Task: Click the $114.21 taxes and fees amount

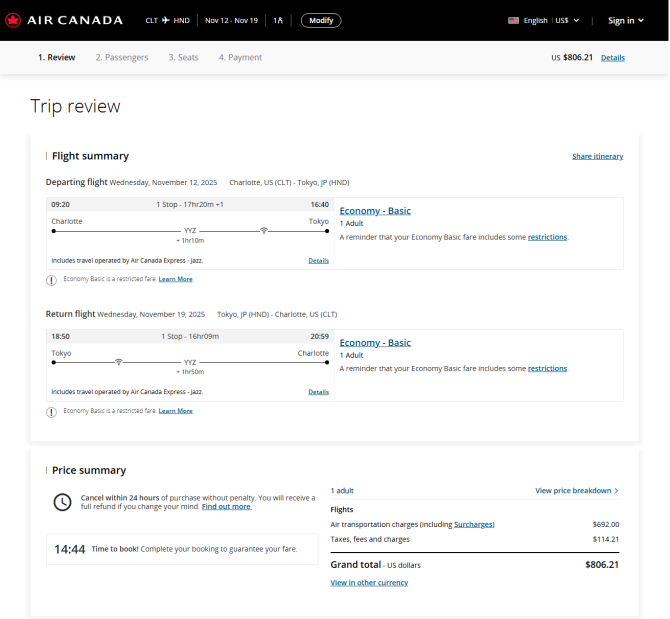Action: click(x=606, y=539)
